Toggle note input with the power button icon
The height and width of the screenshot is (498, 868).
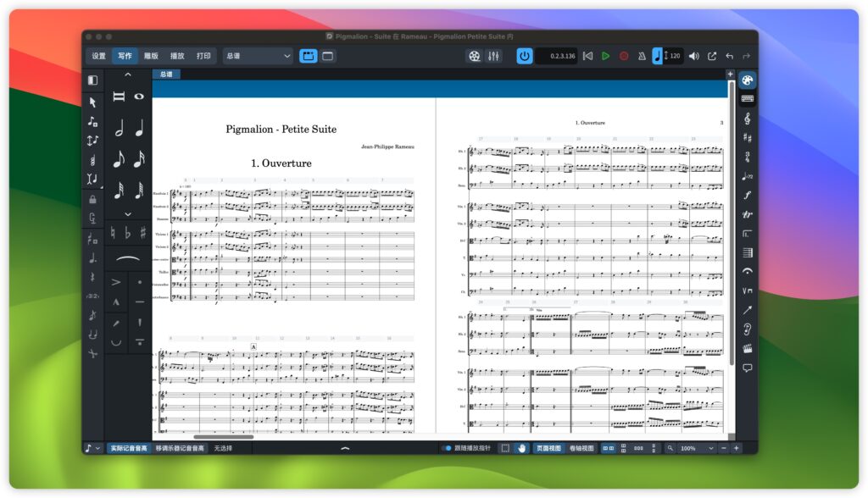(x=524, y=56)
